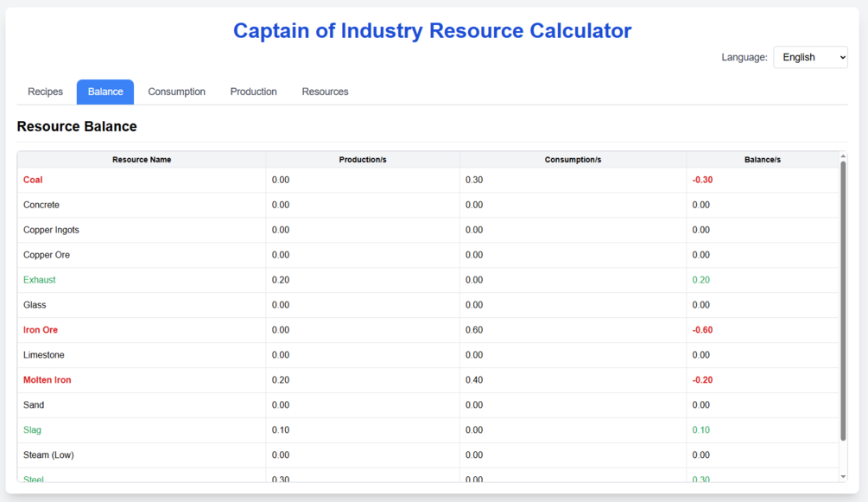Click the Slag resource name

[x=32, y=430]
